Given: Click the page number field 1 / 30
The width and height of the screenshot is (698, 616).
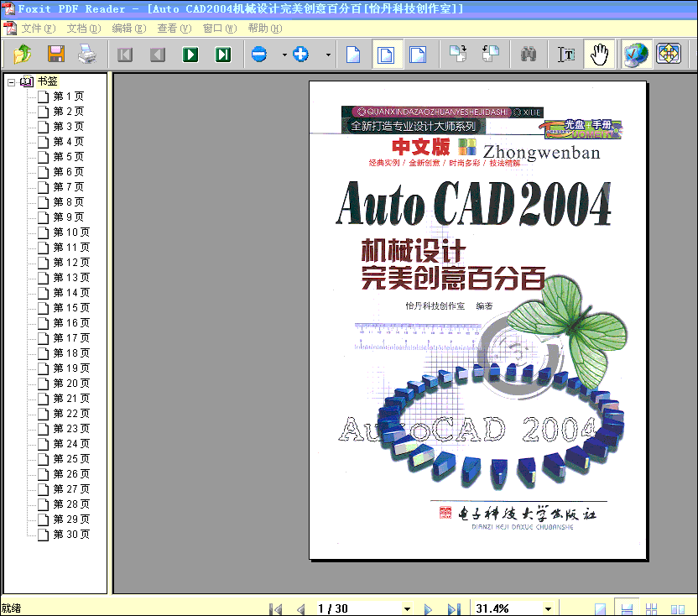Looking at the screenshot, I should [x=358, y=608].
